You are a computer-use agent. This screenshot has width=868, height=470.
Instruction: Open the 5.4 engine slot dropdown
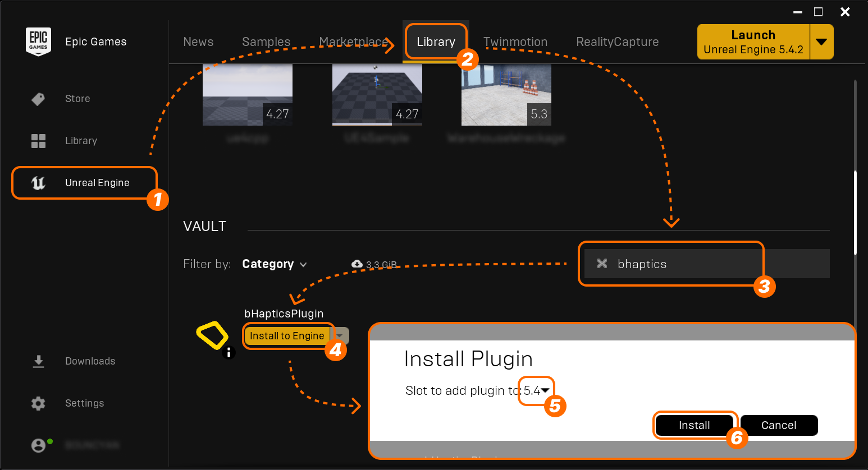[537, 390]
